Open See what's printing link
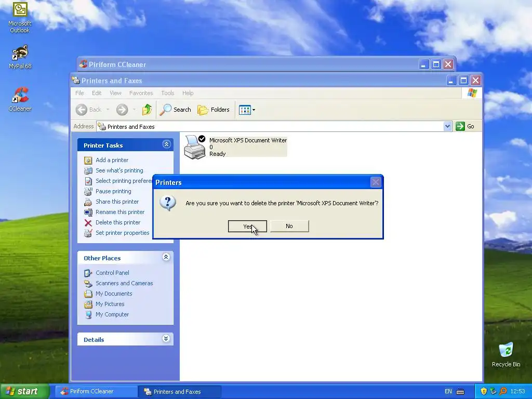This screenshot has width=532, height=399. click(119, 170)
